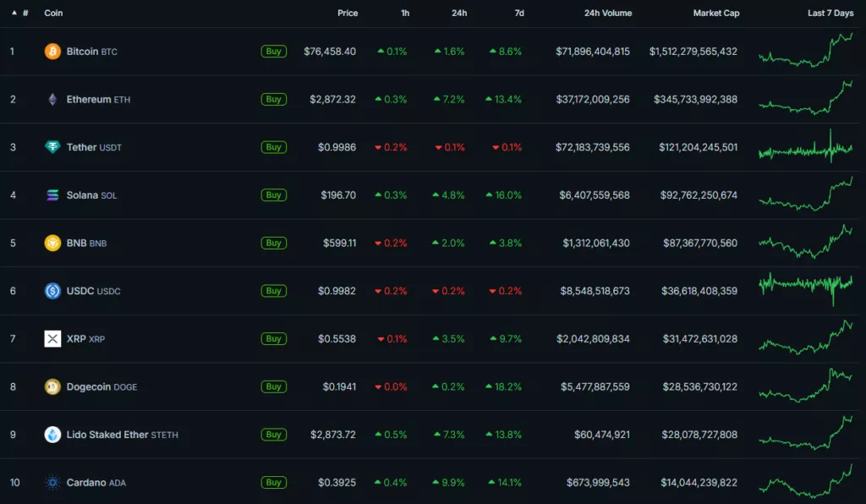Screen dimensions: 866x504
Task: Sort by the 24h column header
Action: [459, 13]
